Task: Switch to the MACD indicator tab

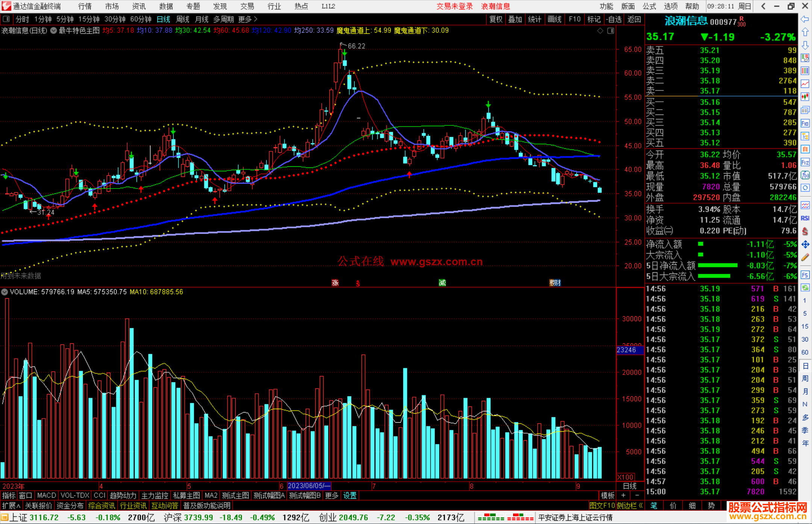Action: click(47, 495)
